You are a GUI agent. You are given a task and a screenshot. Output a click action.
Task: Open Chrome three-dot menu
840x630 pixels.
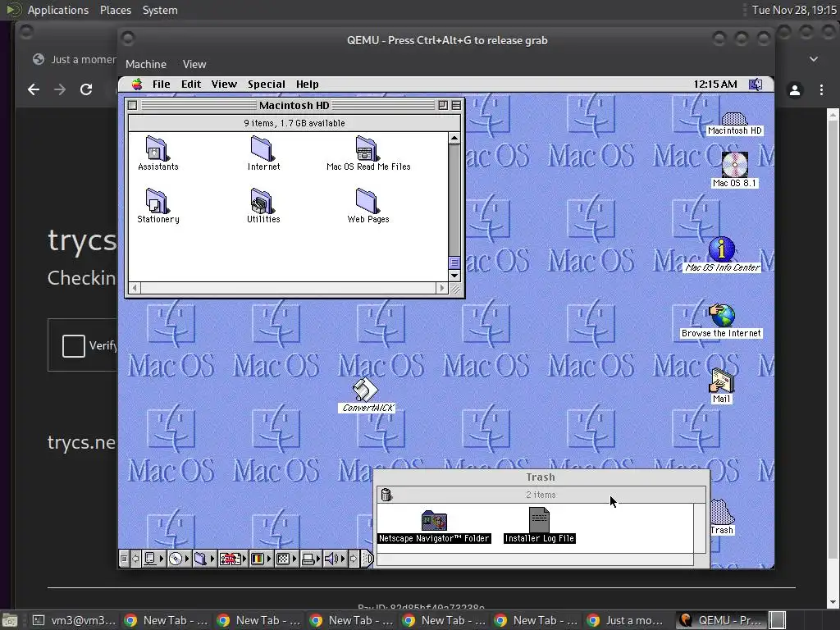(x=821, y=90)
